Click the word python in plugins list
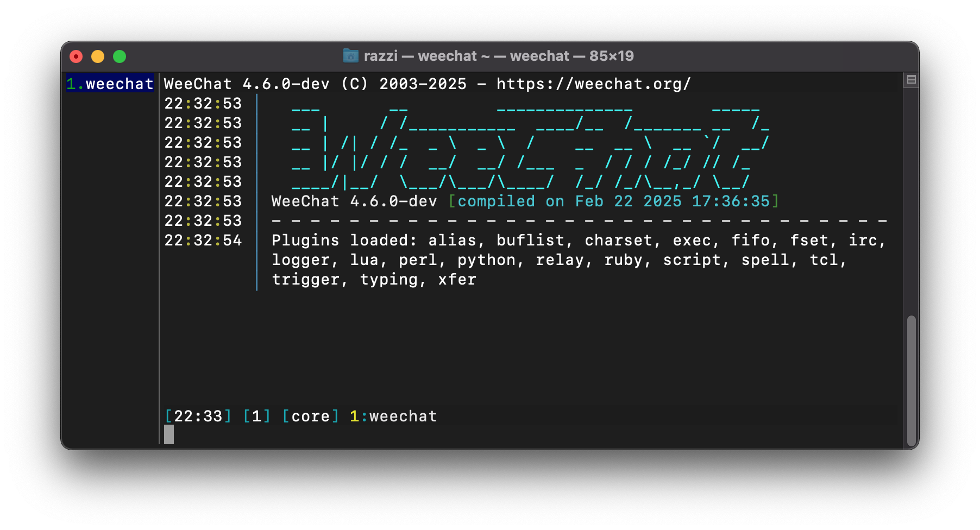Viewport: 980px width, 530px height. [486, 260]
